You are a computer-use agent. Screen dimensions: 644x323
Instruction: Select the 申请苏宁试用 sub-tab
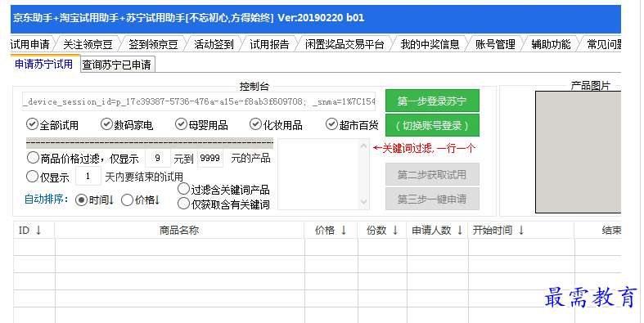pos(44,64)
